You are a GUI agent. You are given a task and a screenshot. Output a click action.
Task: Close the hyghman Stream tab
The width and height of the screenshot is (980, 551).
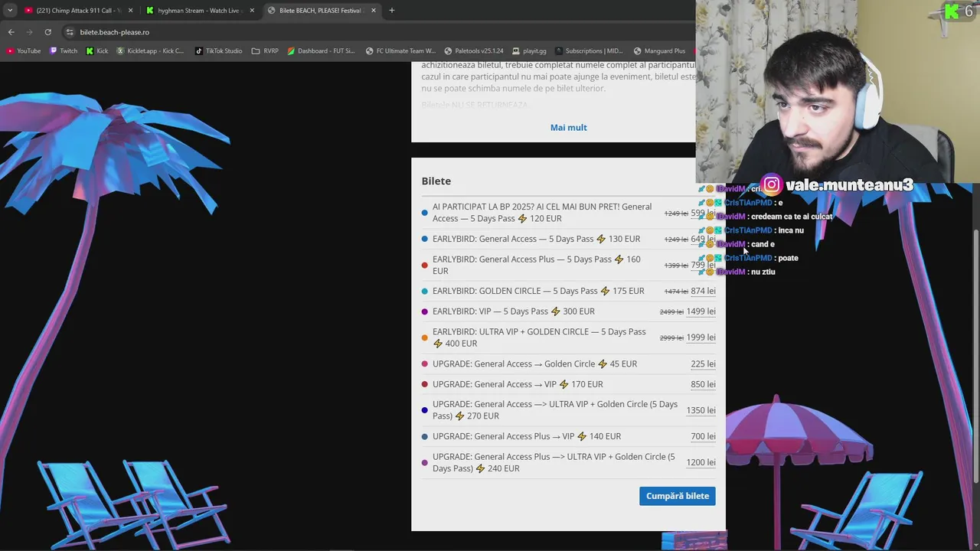(252, 11)
